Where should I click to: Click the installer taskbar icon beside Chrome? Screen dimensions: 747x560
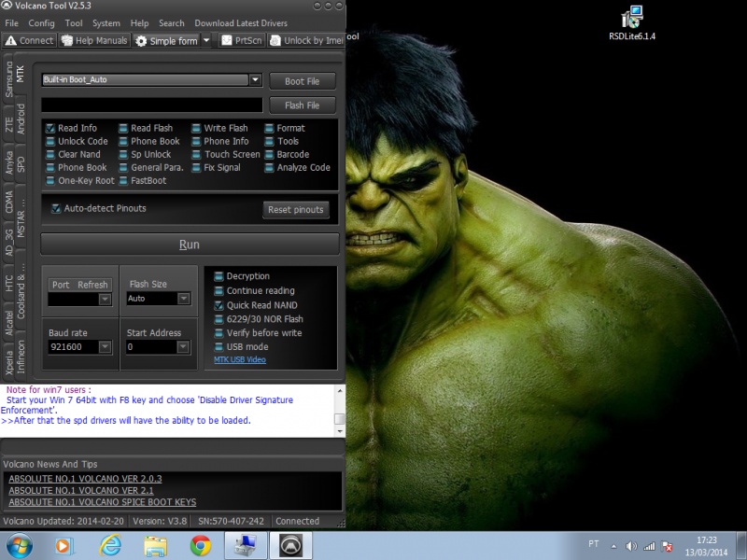tap(246, 546)
